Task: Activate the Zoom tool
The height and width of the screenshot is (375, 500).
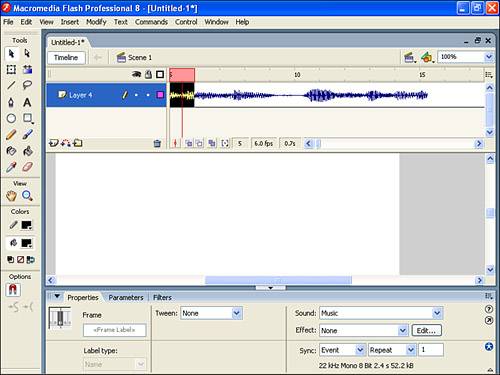Action: (27, 196)
